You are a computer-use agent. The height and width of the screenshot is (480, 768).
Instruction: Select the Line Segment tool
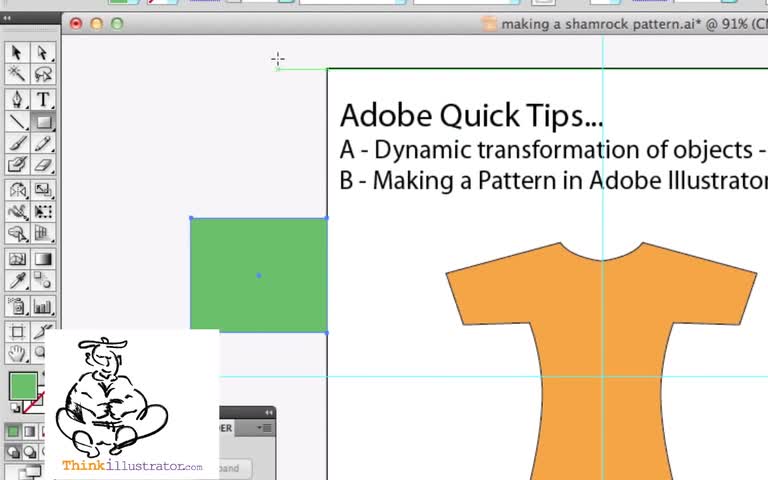pos(17,121)
